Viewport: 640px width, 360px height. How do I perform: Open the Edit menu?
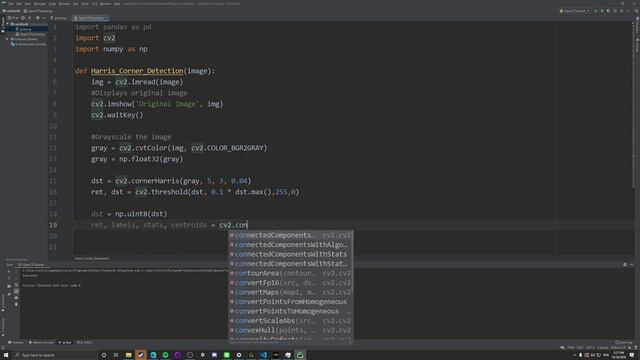pyautogui.click(x=19, y=4)
